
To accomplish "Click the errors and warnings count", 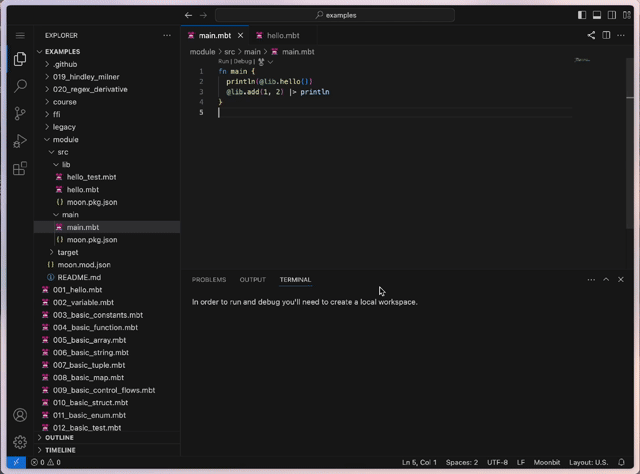I will point(46,462).
